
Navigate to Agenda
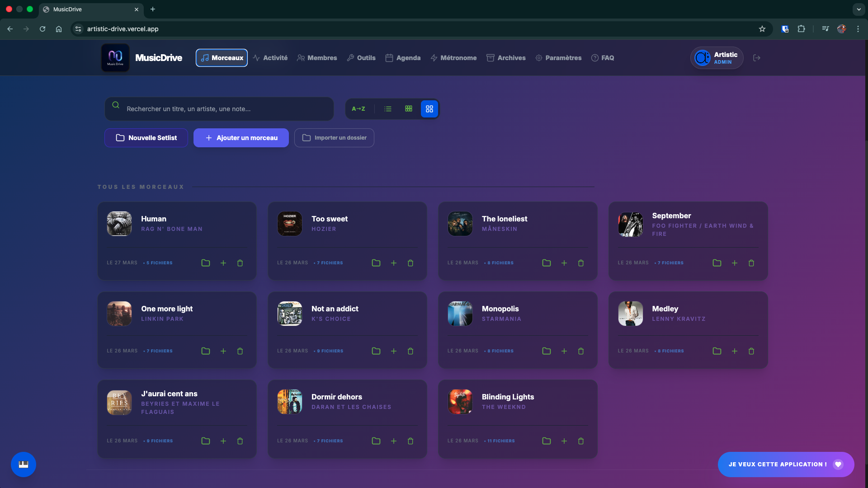403,58
